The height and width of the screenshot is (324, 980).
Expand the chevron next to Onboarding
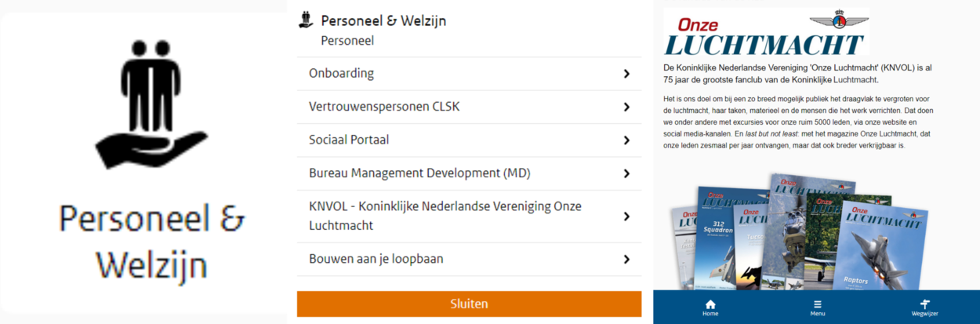[x=626, y=74]
